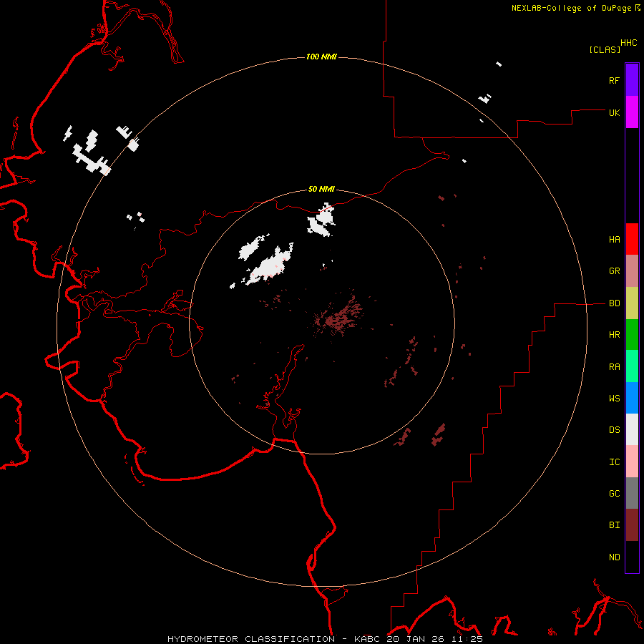Click the dark red BI legend swatch
Screen dimensions: 644x644
coord(632,525)
